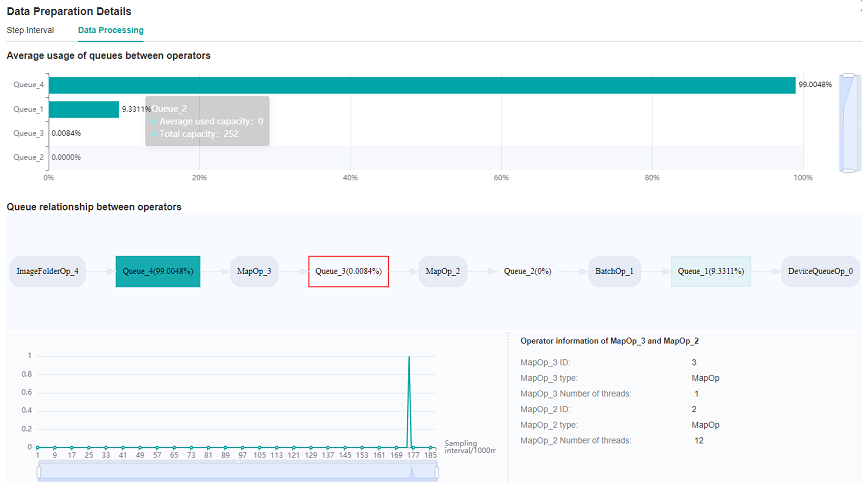
Task: Click the MapOp_3 operator node
Action: click(254, 271)
